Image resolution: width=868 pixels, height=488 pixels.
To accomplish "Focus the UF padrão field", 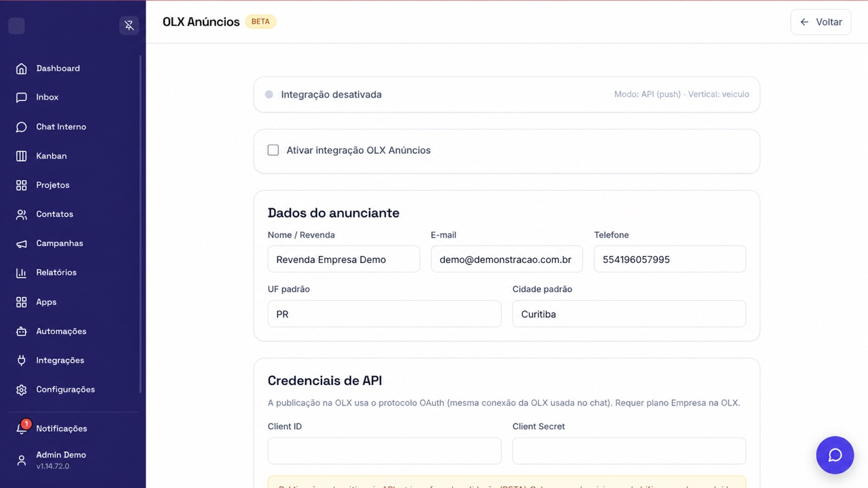I will click(x=384, y=314).
